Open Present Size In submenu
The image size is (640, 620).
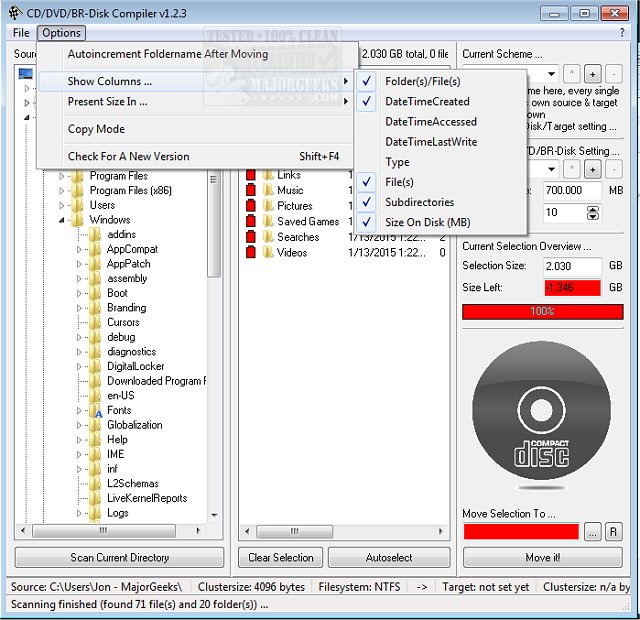pos(196,101)
